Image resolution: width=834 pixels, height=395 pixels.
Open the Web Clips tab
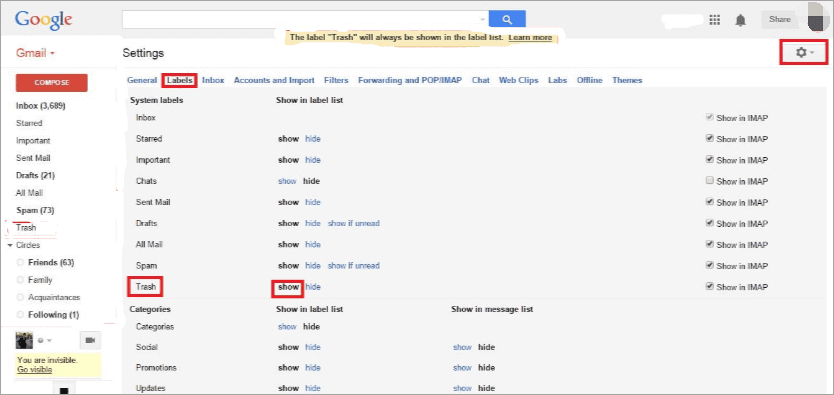519,80
